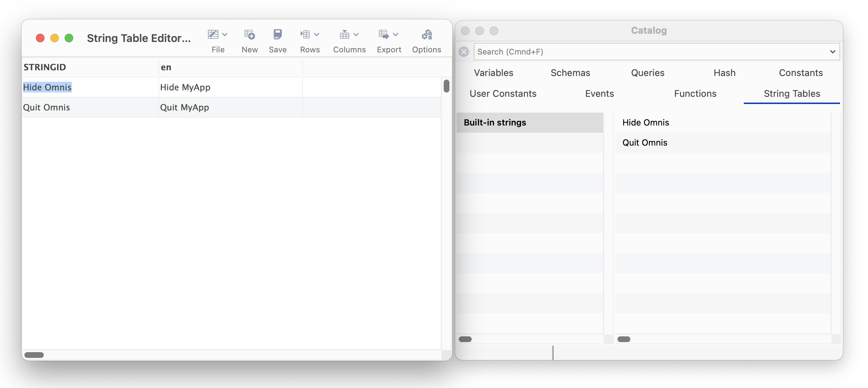Click the Save disk icon
The width and height of the screenshot is (868, 388).
(277, 34)
